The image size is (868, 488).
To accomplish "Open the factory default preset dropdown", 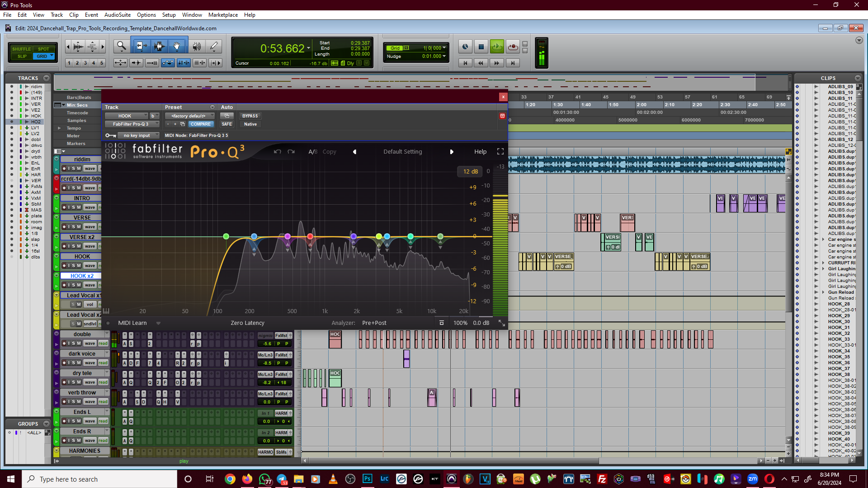I will pyautogui.click(x=189, y=116).
